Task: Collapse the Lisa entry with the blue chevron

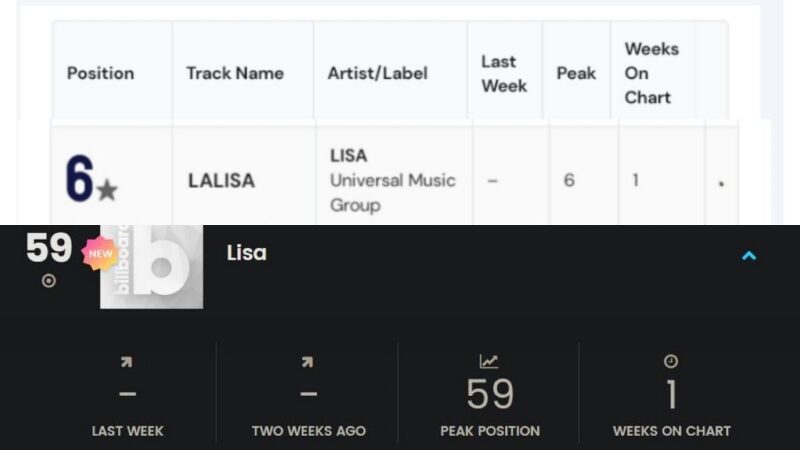Action: click(748, 256)
